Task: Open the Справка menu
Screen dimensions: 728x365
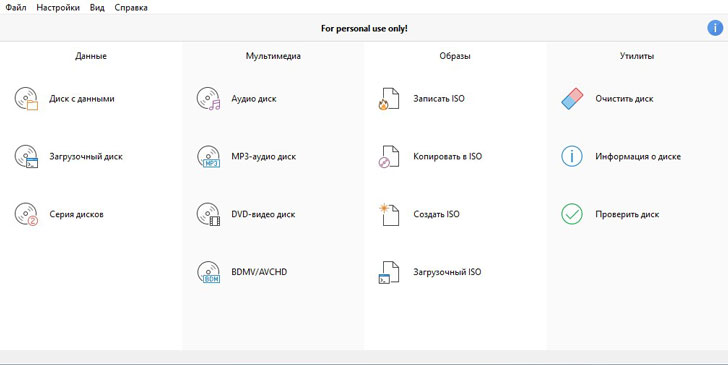Action: tap(131, 7)
